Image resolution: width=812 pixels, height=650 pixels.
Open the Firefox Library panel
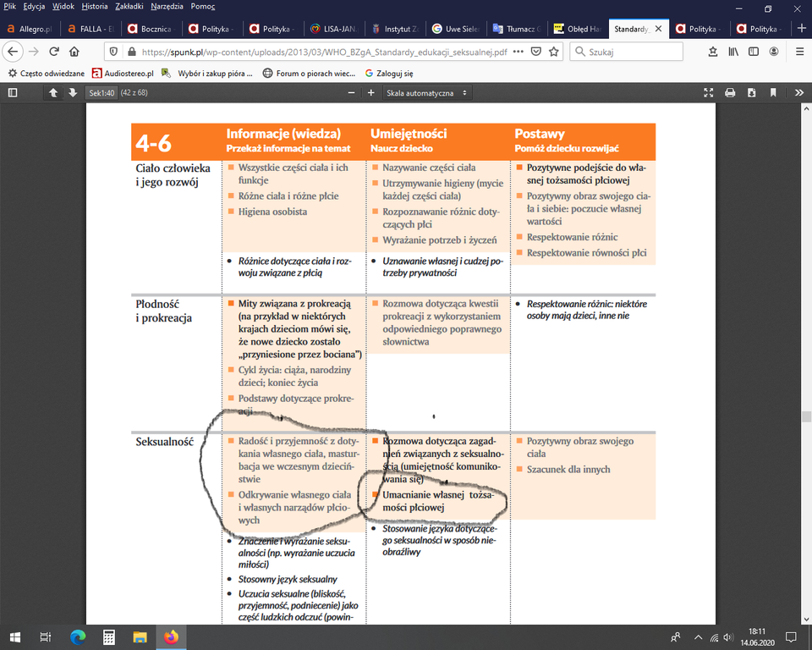[733, 52]
